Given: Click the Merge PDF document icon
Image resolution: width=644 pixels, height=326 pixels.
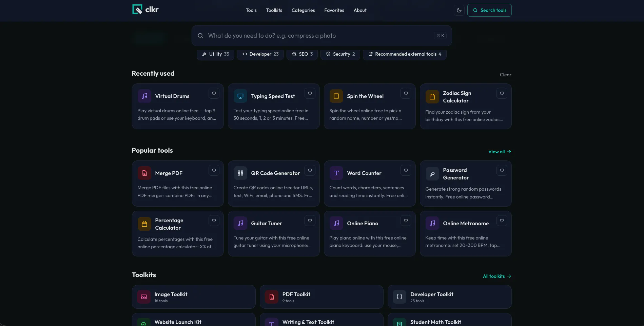Looking at the screenshot, I should click(144, 173).
